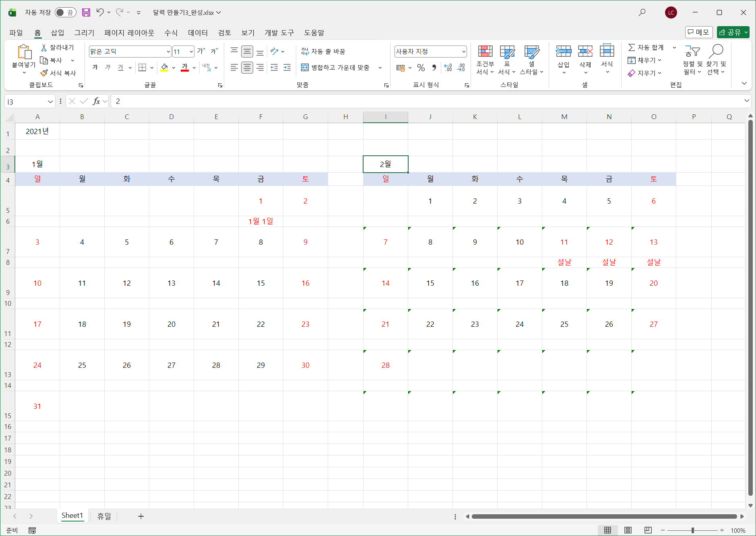756x536 pixels.
Task: Toggle Underline formatting
Action: tap(121, 68)
